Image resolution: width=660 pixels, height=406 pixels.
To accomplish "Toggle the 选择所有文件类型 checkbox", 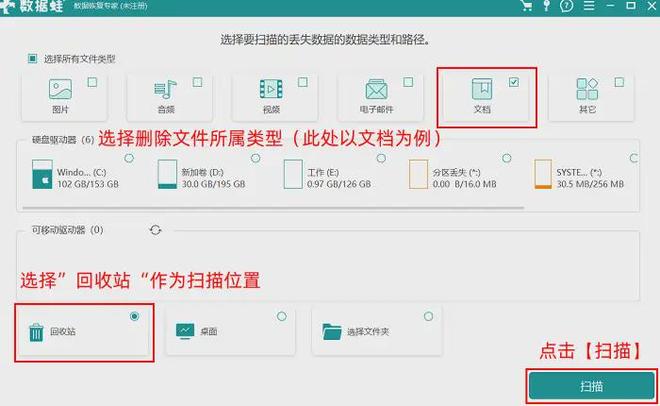I will tap(32, 58).
